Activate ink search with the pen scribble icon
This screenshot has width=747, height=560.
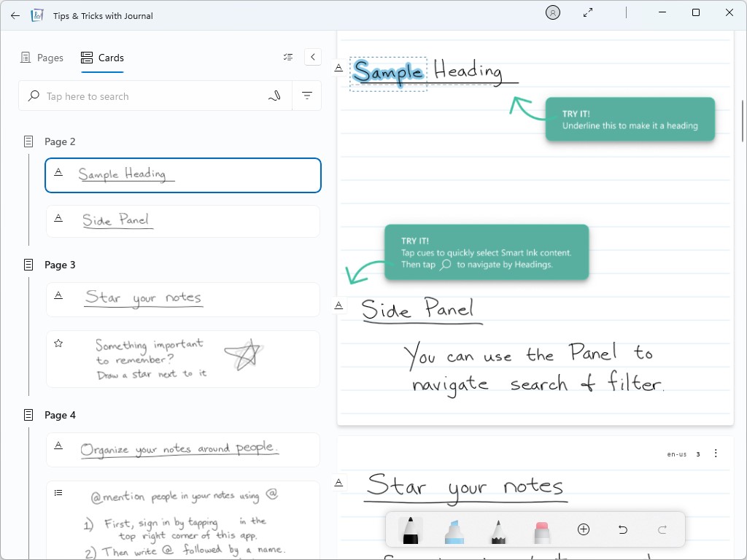click(274, 96)
